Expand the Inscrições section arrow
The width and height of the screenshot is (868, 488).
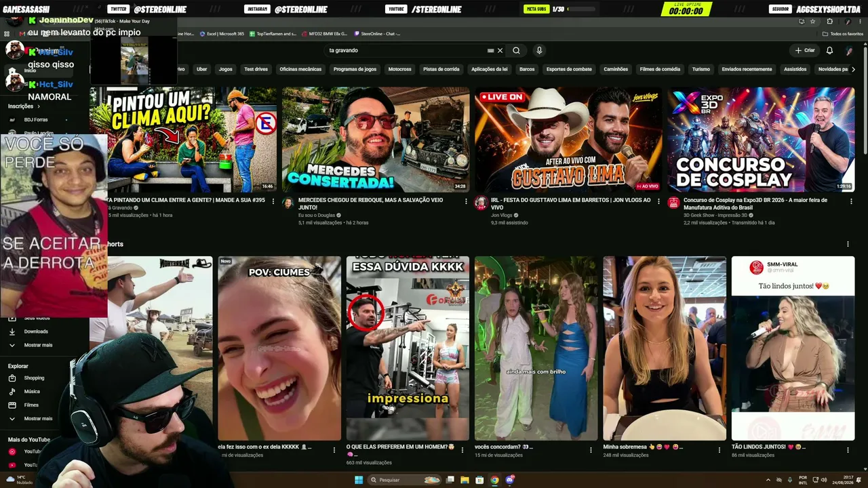(x=38, y=106)
